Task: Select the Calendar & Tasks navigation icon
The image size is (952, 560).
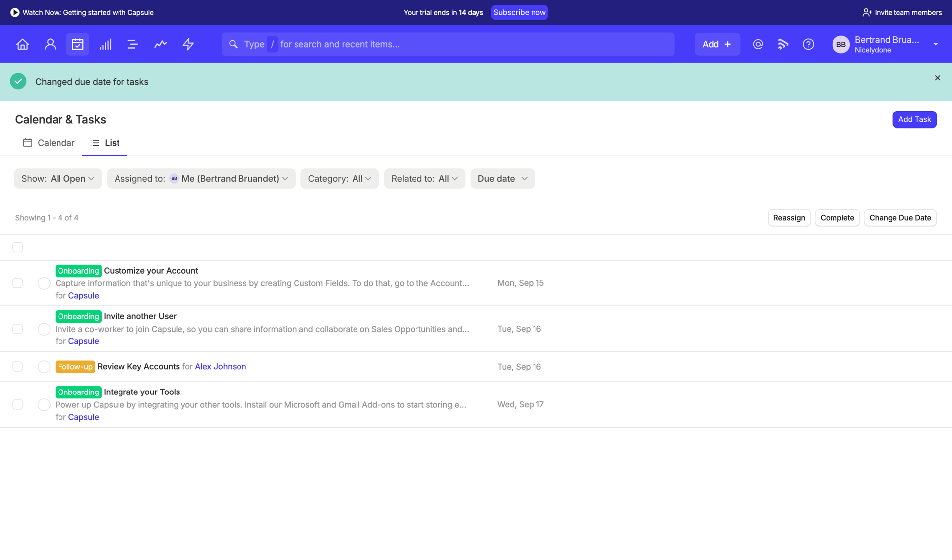Action: tap(77, 44)
